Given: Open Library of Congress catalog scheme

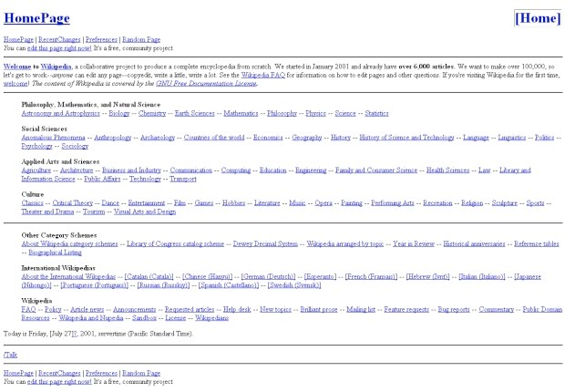Looking at the screenshot, I should (x=176, y=244).
